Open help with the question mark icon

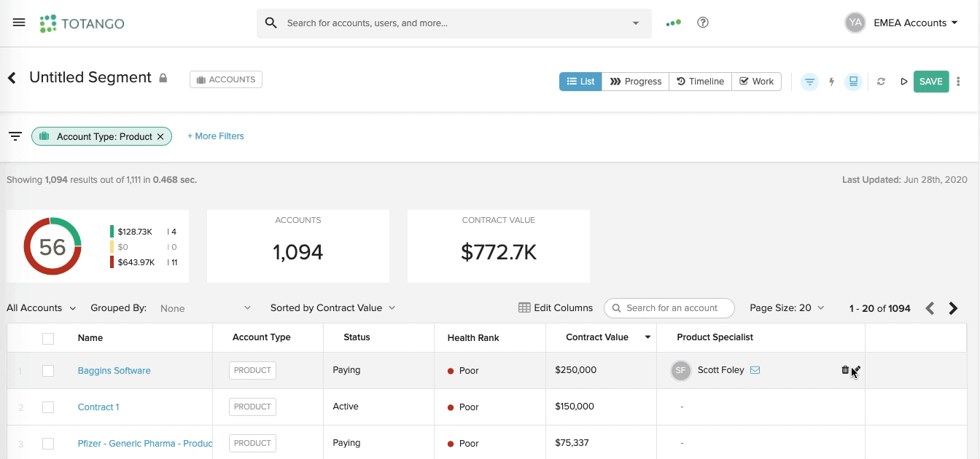(x=702, y=23)
